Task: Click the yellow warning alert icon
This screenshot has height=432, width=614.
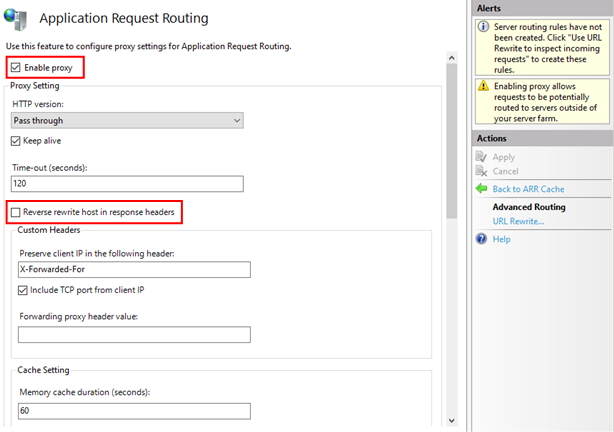Action: click(x=481, y=87)
